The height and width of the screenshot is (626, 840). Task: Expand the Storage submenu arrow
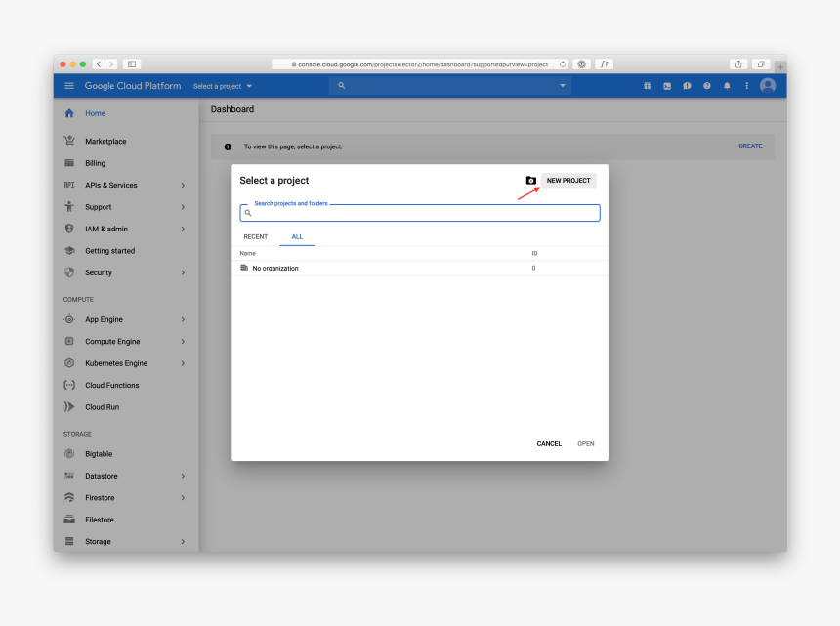(183, 542)
